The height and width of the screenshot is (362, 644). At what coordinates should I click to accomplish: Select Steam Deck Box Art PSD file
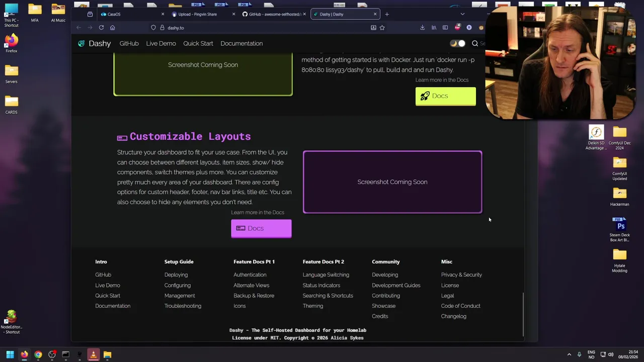619,229
